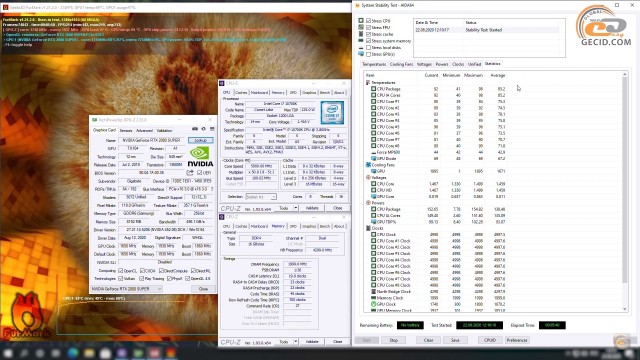Viewport: 640px width, 360px height.
Task: Click the NVIDIA logo in GPU-Z
Action: point(200,156)
